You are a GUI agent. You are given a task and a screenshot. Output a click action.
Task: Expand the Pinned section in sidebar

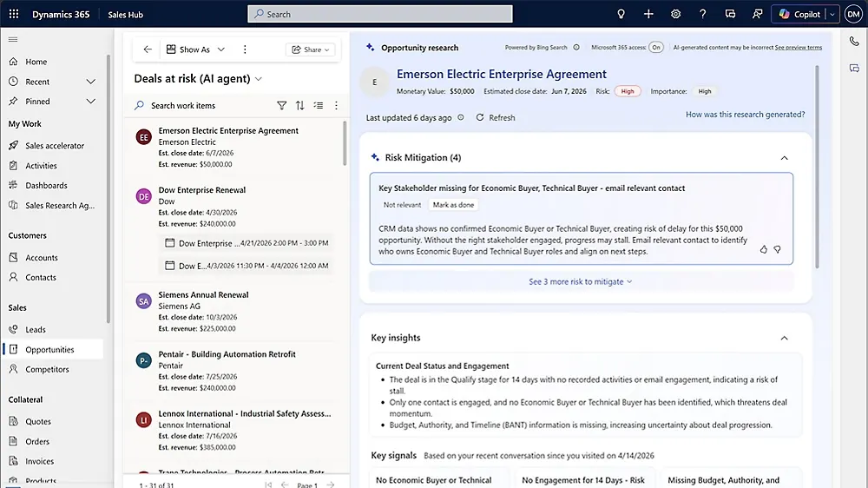91,102
